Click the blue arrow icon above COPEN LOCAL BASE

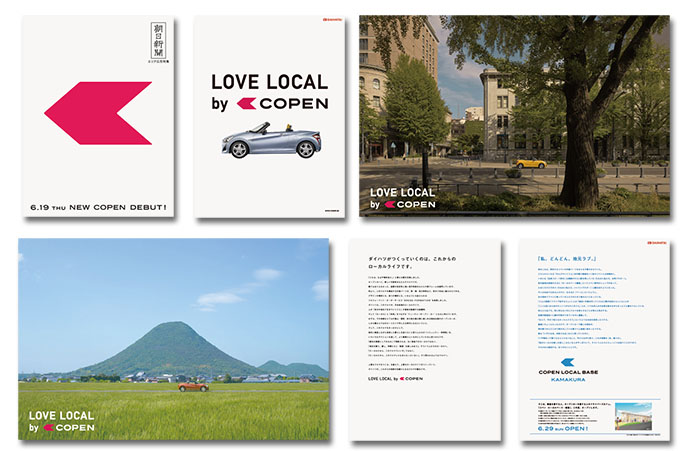(x=568, y=363)
